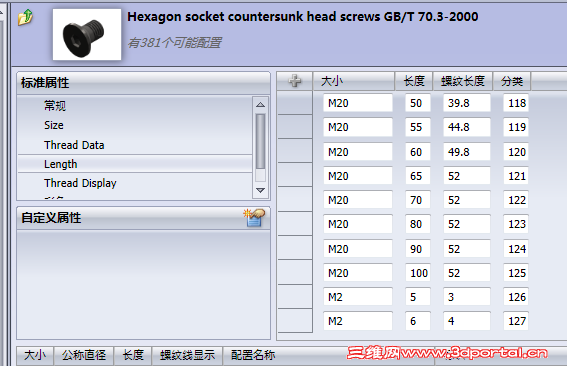567x366 pixels.
Task: Click length field showing 100
Action: coord(418,273)
